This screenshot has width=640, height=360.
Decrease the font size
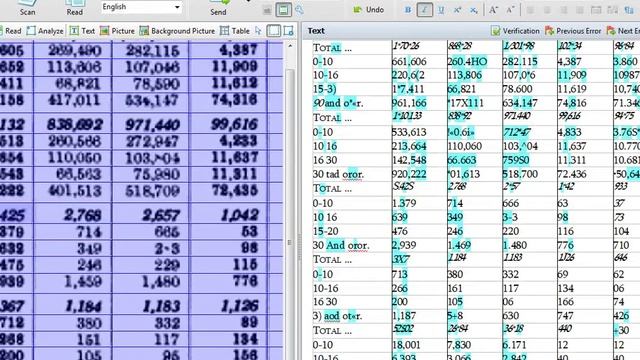[x=510, y=10]
